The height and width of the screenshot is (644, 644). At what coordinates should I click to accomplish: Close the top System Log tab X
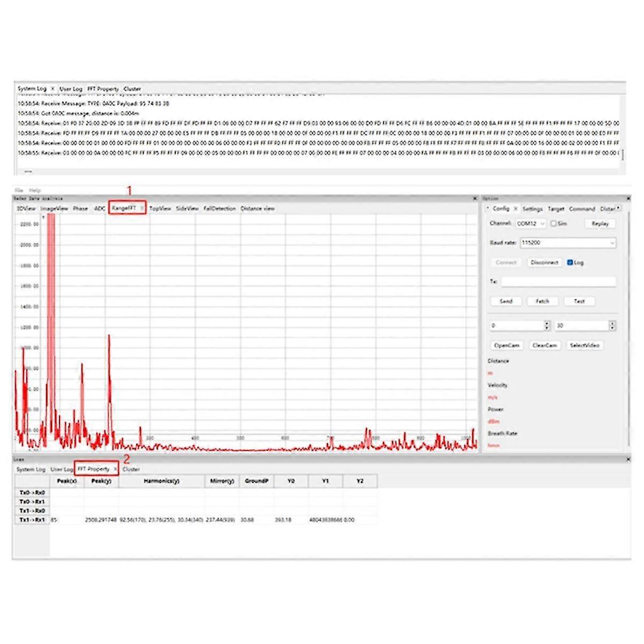[x=53, y=89]
